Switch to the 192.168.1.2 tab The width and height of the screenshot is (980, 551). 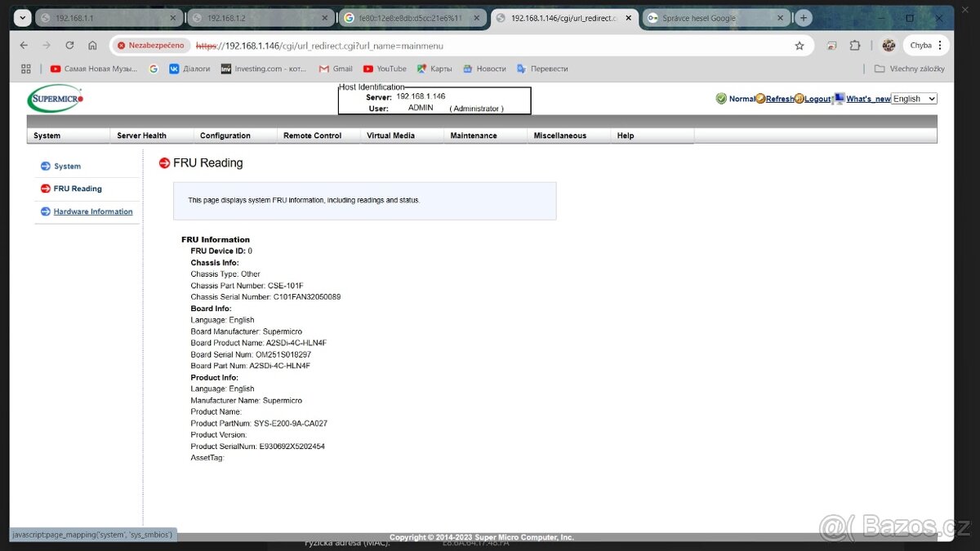pyautogui.click(x=261, y=18)
